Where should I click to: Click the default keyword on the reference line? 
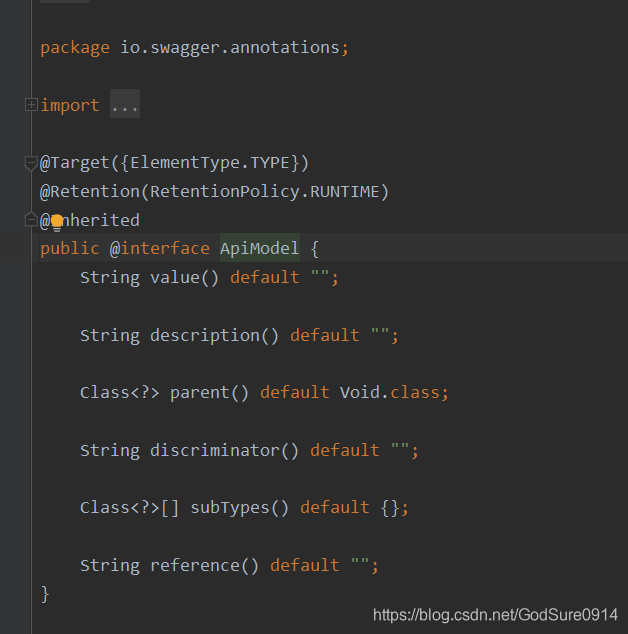tap(304, 565)
